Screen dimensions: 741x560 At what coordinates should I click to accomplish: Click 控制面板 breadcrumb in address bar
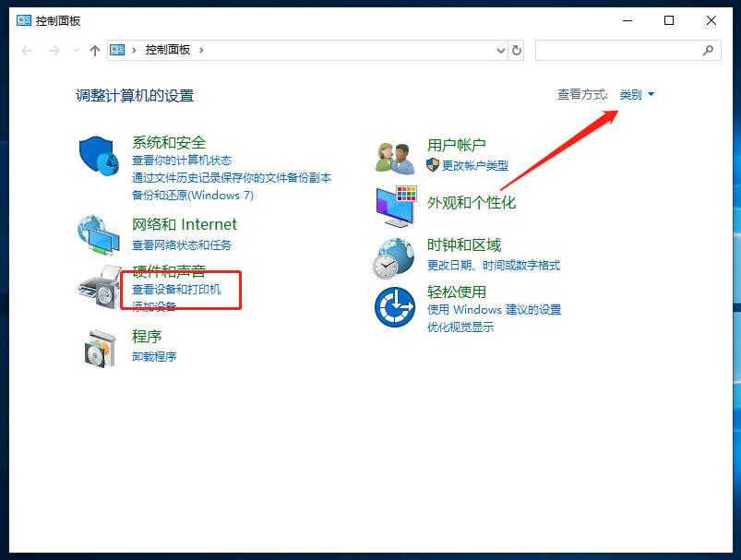click(x=168, y=50)
